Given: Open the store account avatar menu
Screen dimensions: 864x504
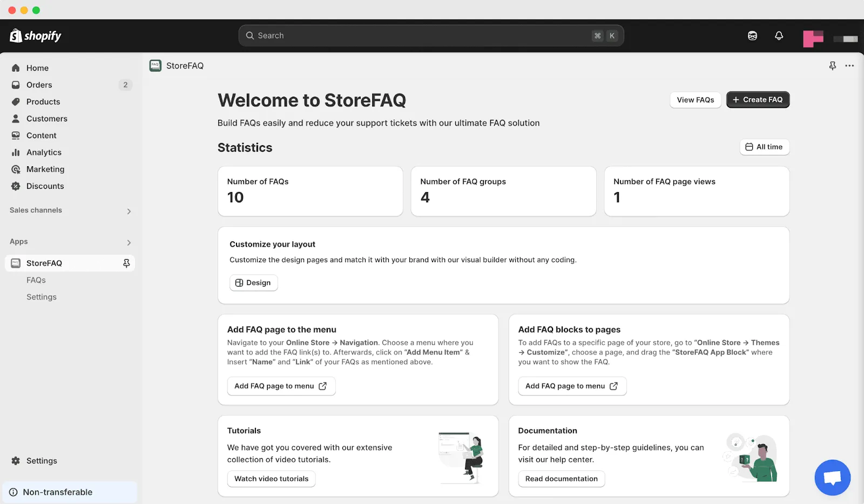Looking at the screenshot, I should point(813,39).
